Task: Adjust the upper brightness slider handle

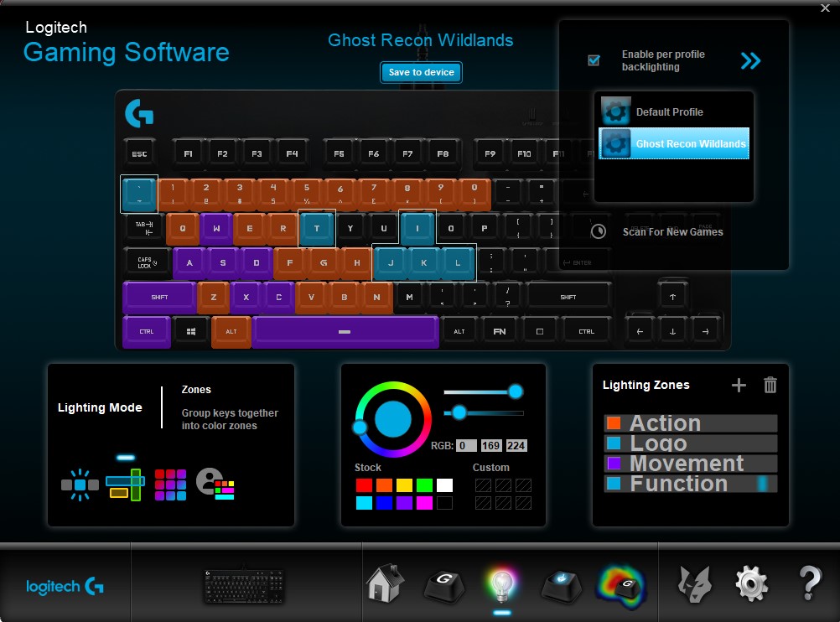Action: [516, 391]
